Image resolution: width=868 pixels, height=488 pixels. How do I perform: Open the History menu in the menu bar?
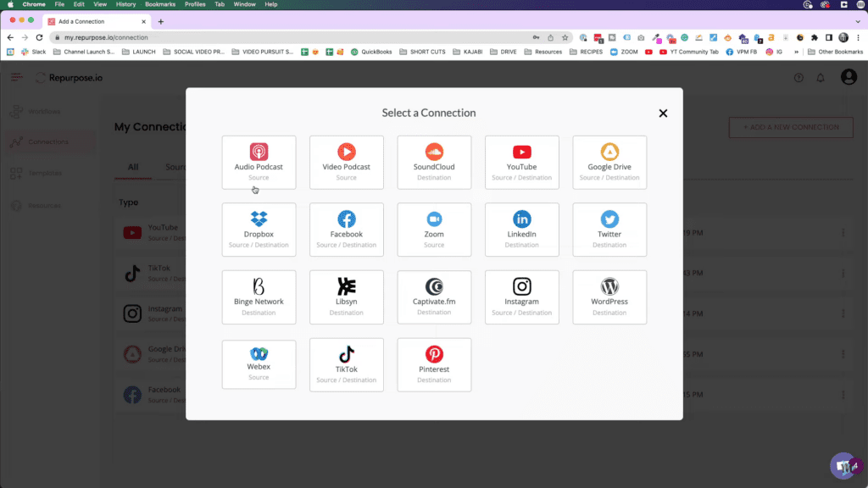coord(125,4)
